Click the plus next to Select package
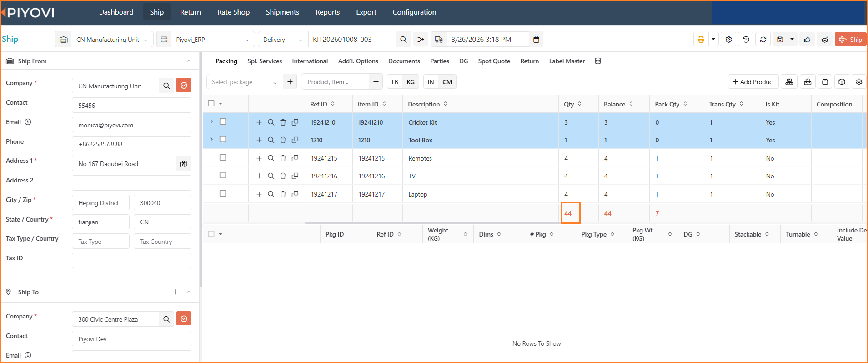 pyautogui.click(x=290, y=82)
